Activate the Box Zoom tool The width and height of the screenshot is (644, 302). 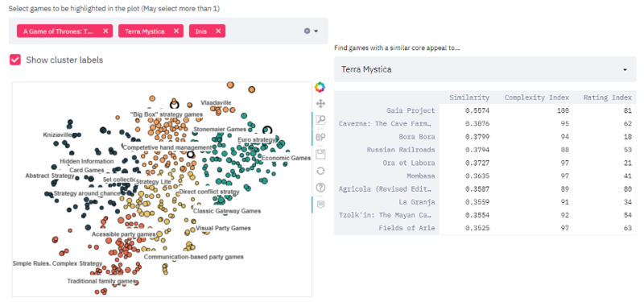320,120
